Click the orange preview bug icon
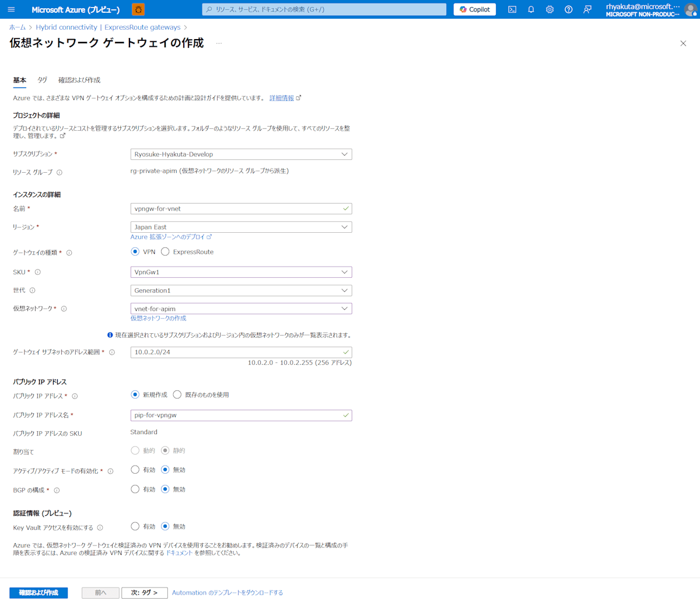This screenshot has width=700, height=608. 138,9
